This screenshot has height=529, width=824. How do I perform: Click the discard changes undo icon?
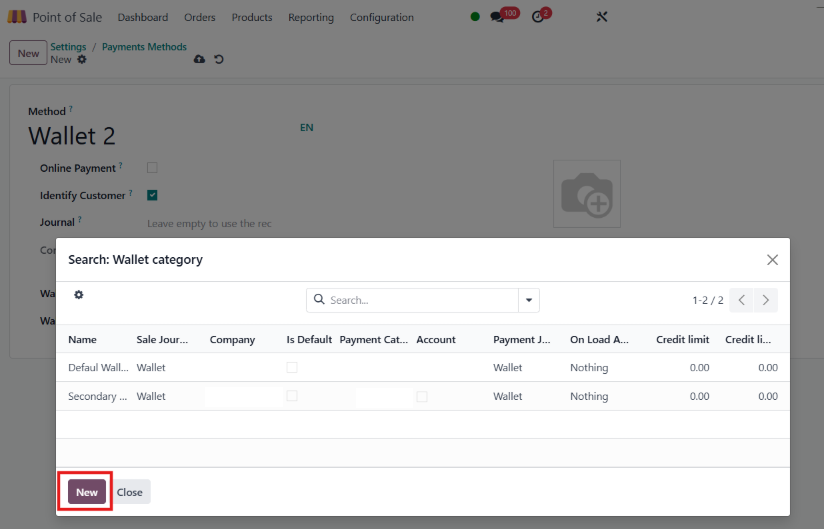point(219,60)
